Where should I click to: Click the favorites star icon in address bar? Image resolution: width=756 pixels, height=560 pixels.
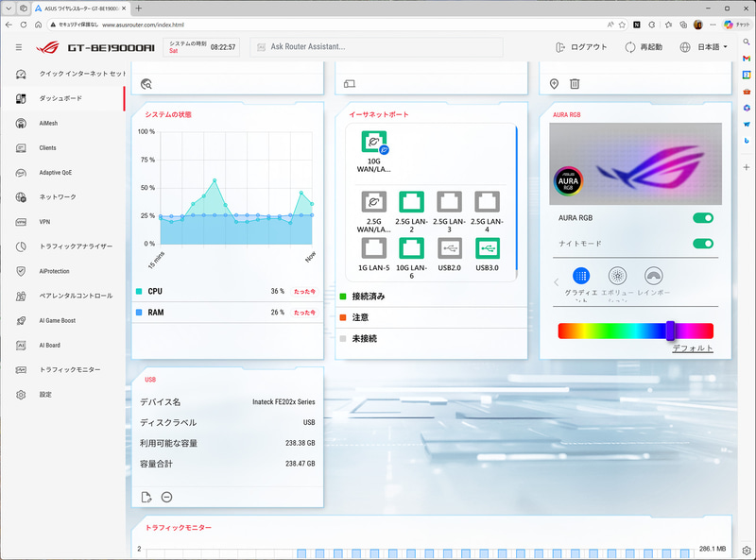click(x=622, y=25)
